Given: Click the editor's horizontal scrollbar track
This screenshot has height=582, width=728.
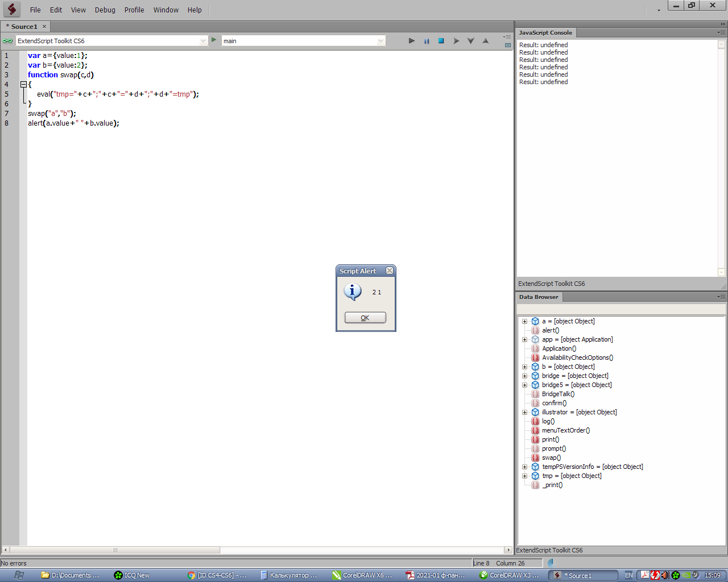Looking at the screenshot, I should pos(341,550).
